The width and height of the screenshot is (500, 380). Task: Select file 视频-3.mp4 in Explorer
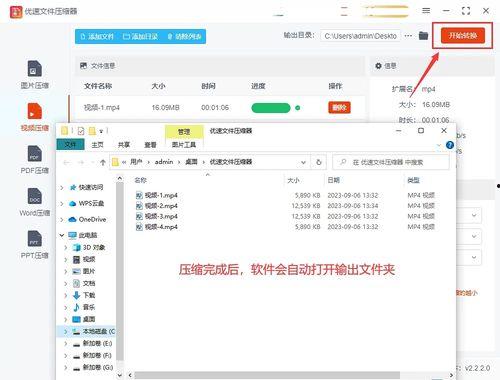tap(157, 216)
